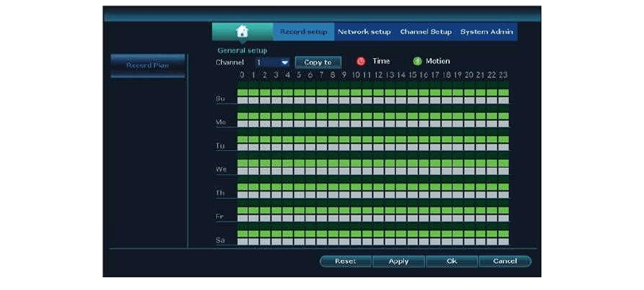Click the Sa day label
644x290 pixels.
tap(220, 241)
